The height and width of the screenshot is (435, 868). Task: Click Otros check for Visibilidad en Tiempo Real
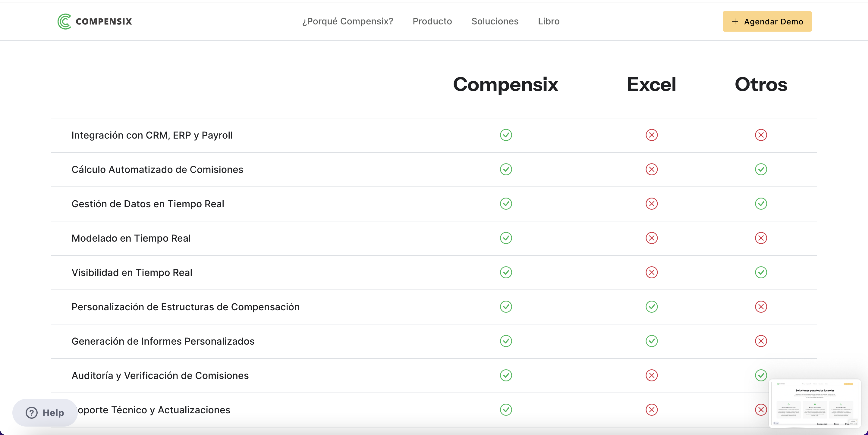[x=761, y=272]
